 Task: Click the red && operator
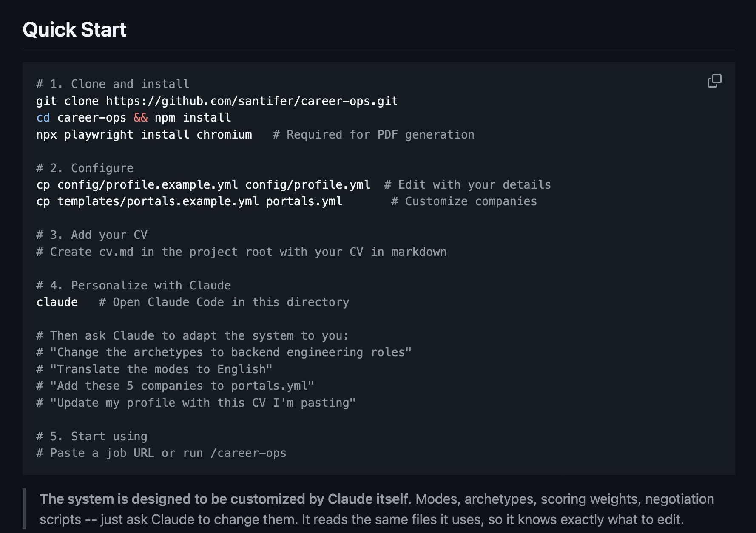click(141, 118)
